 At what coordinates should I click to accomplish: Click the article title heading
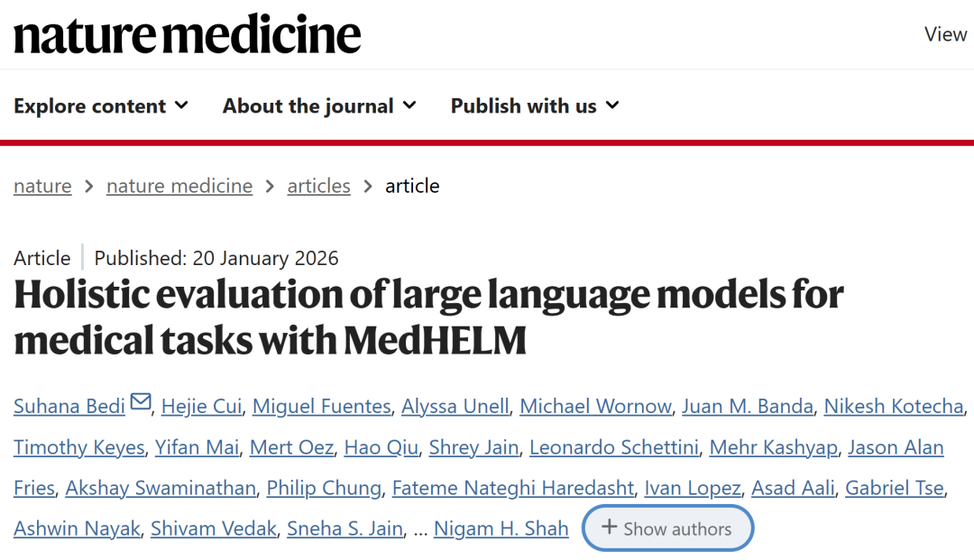coord(428,318)
